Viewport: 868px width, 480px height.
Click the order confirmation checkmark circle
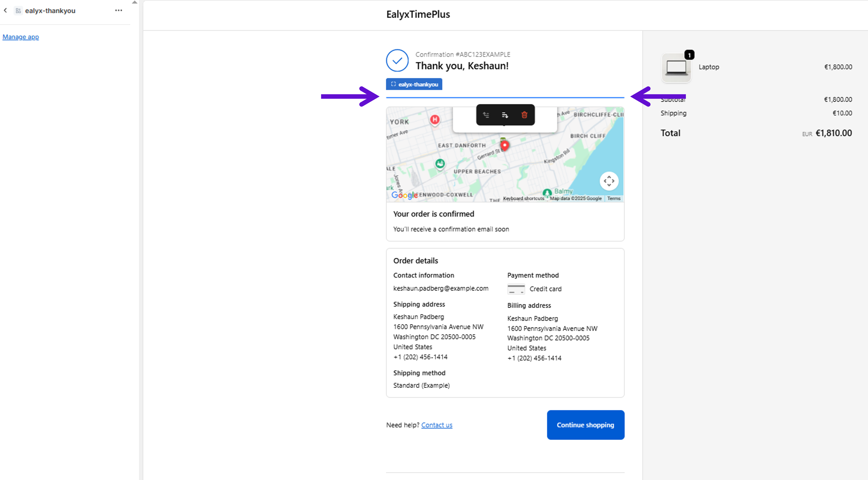397,61
